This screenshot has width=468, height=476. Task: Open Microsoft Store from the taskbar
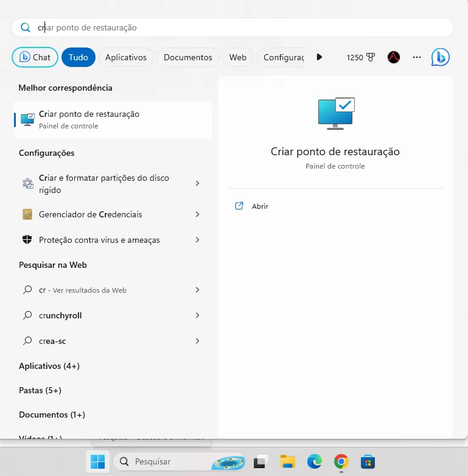[x=368, y=462]
